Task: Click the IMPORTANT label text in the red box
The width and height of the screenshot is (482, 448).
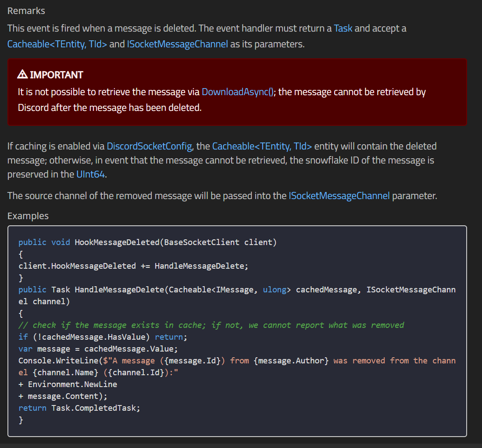Action: click(x=57, y=74)
